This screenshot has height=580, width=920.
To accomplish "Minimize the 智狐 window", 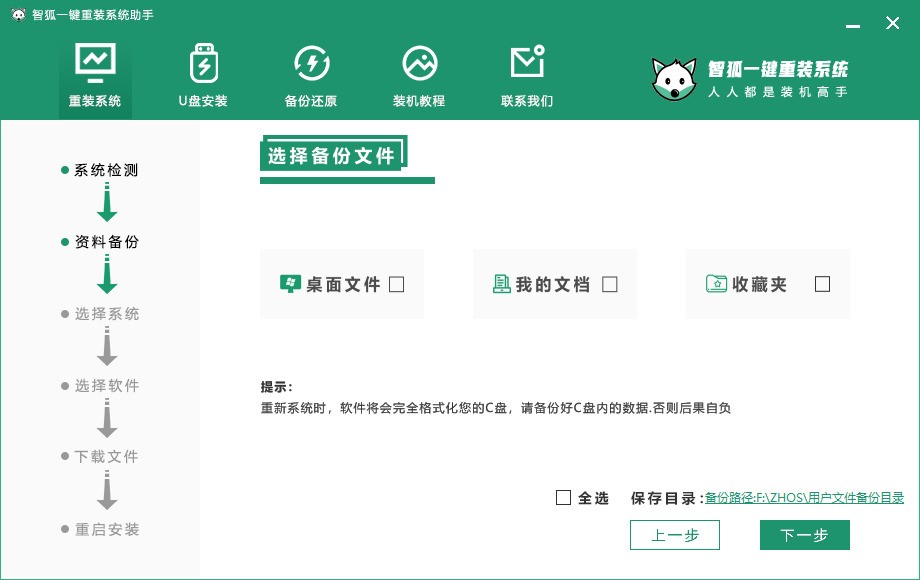I will click(853, 26).
